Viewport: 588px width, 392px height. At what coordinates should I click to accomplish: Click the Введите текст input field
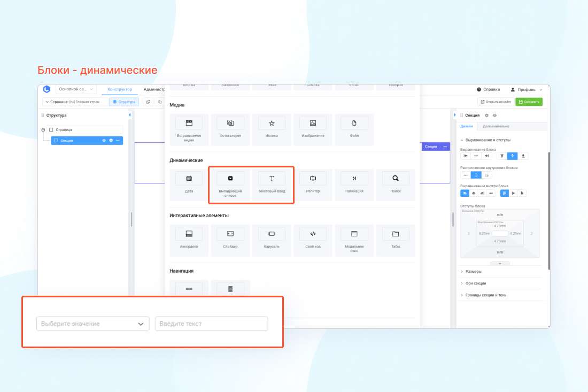(211, 324)
